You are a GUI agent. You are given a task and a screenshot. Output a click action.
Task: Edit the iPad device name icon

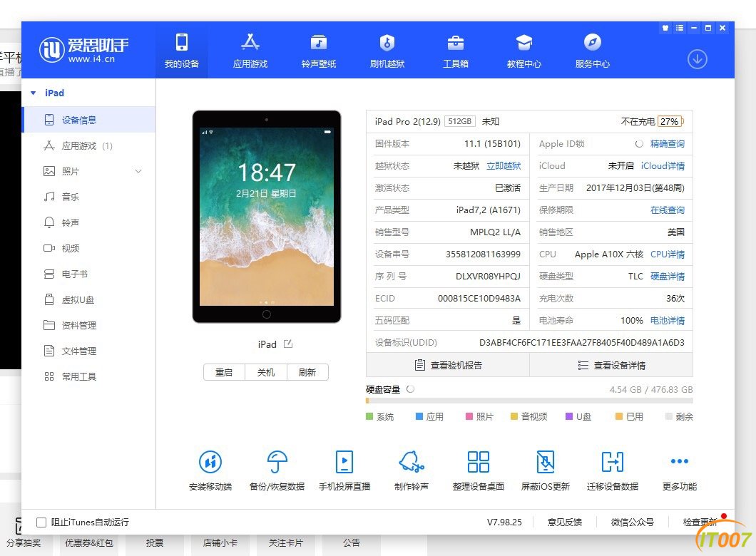click(x=288, y=344)
